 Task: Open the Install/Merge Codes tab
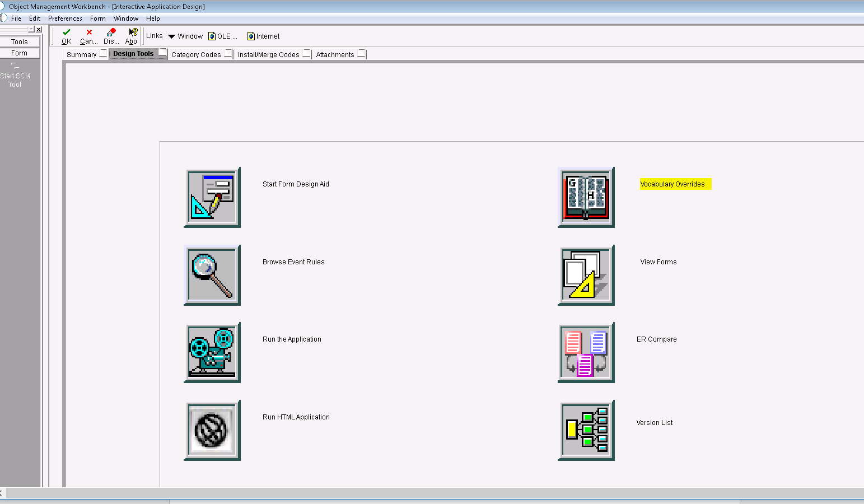click(x=268, y=54)
